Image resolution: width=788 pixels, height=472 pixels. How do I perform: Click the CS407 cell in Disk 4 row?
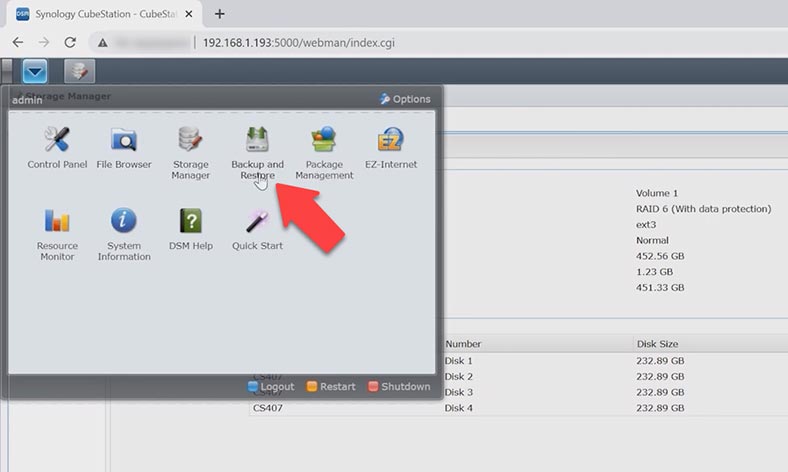[x=267, y=408]
